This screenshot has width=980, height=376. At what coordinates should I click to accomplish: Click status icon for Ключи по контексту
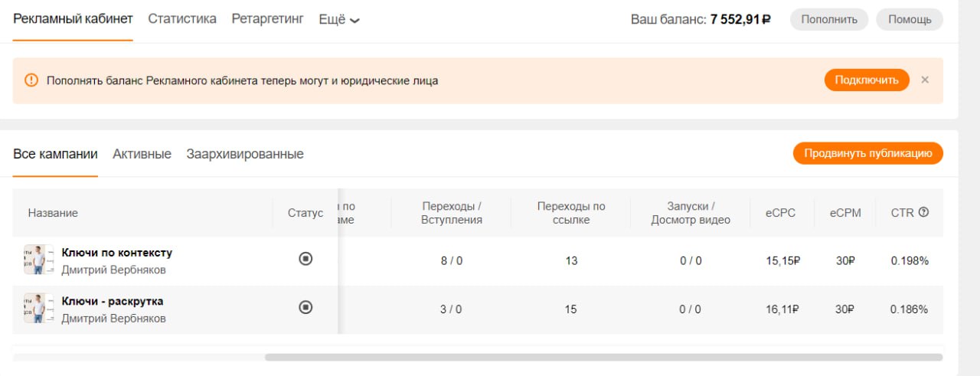[305, 259]
